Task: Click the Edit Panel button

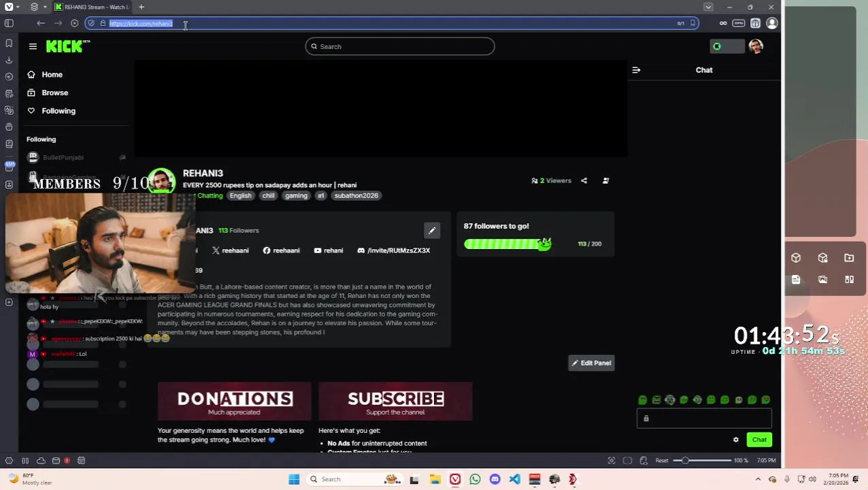Action: [x=591, y=363]
